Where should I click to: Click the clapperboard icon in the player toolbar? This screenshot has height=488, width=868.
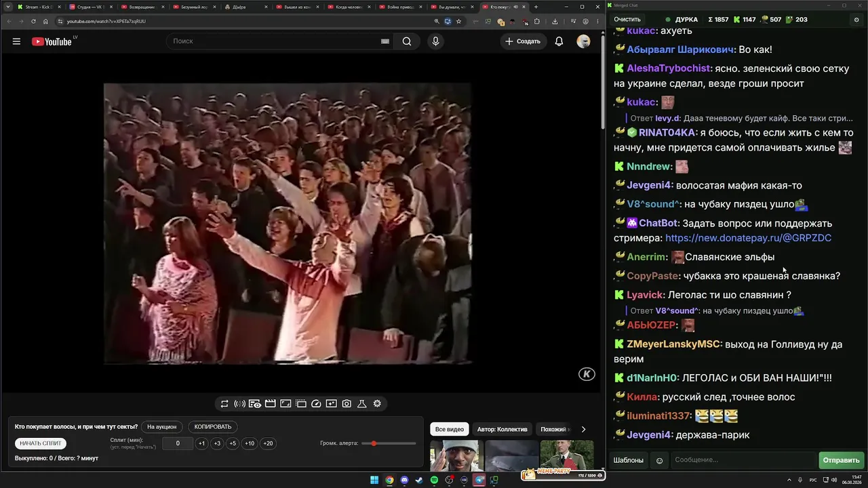click(x=270, y=404)
